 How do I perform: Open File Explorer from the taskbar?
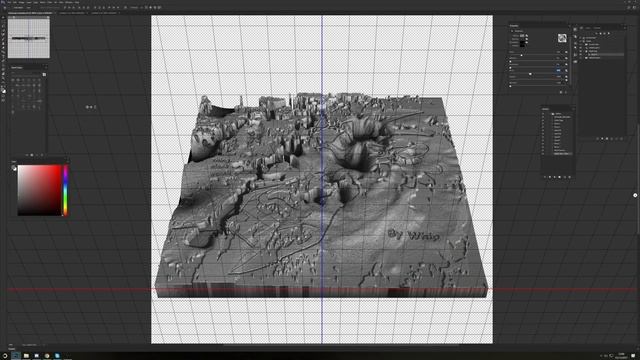tap(26, 356)
